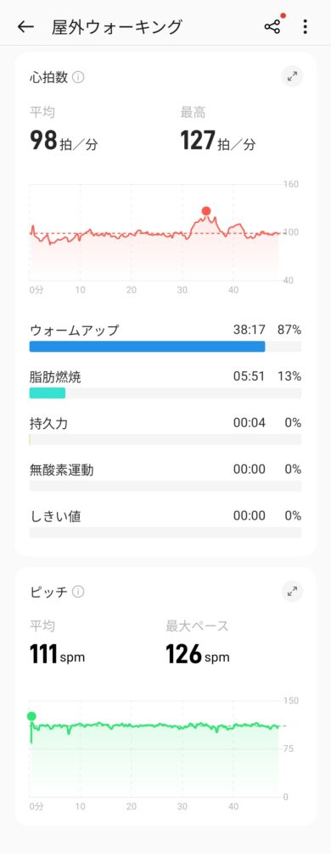This screenshot has width=331, height=868.
Task: Tap the heart rate line chart area
Action: coord(155,232)
